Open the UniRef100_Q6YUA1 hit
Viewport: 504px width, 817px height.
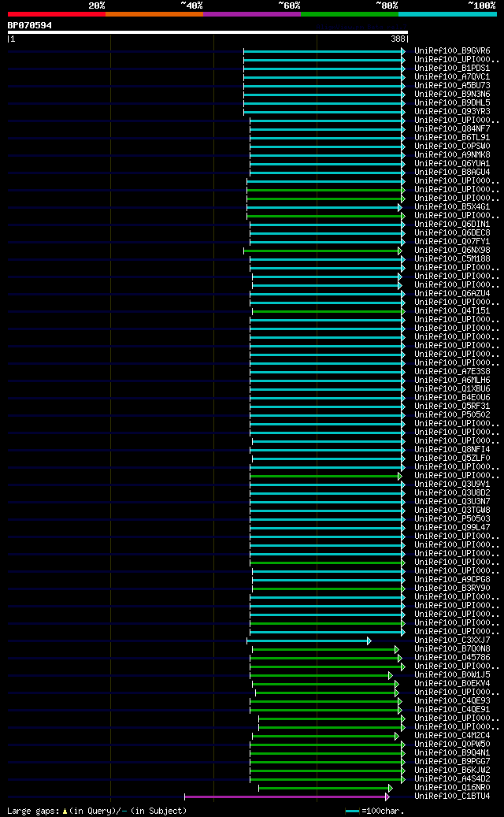[x=452, y=164]
